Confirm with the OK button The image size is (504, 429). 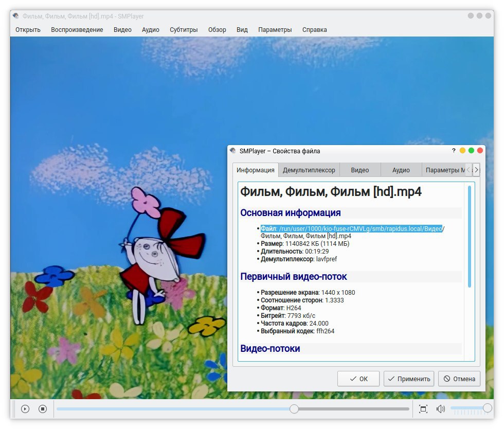(358, 379)
